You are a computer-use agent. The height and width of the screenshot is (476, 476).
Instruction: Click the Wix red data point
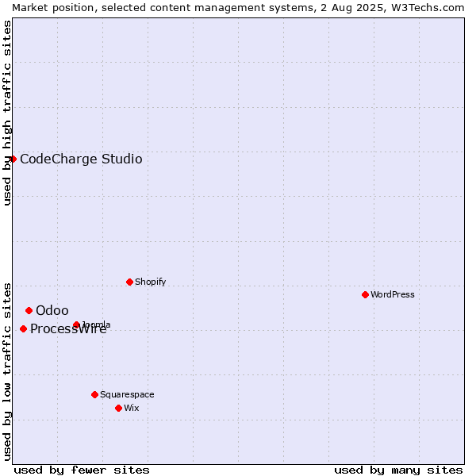pyautogui.click(x=119, y=409)
